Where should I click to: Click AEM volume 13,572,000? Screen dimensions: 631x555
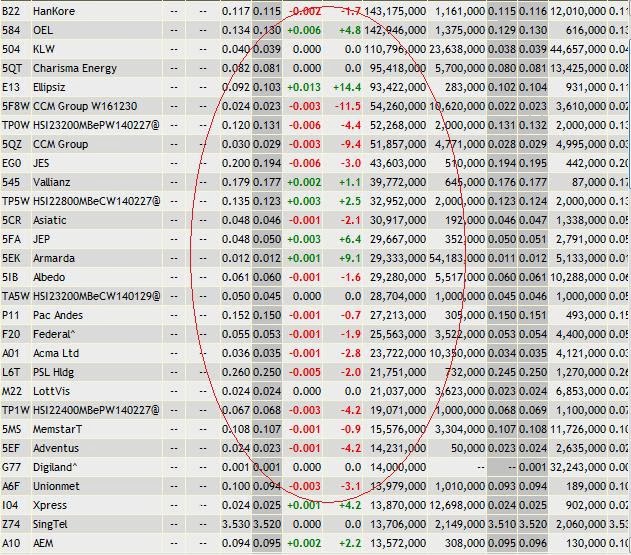point(398,543)
